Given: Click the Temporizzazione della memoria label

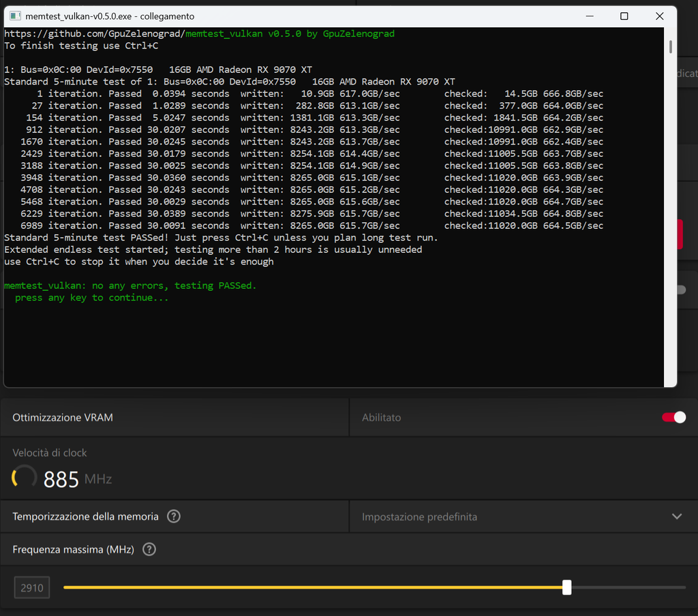Looking at the screenshot, I should pos(85,517).
